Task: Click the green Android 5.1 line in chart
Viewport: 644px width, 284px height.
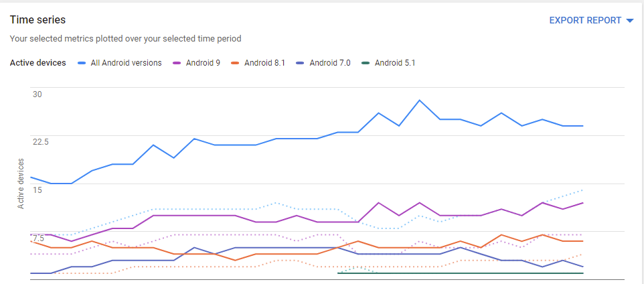Action: click(x=460, y=273)
